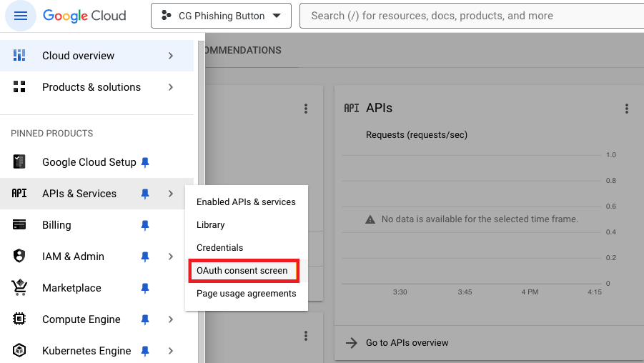Click the 'PINNED PRODUCTS' section heading
The image size is (644, 363).
(51, 134)
